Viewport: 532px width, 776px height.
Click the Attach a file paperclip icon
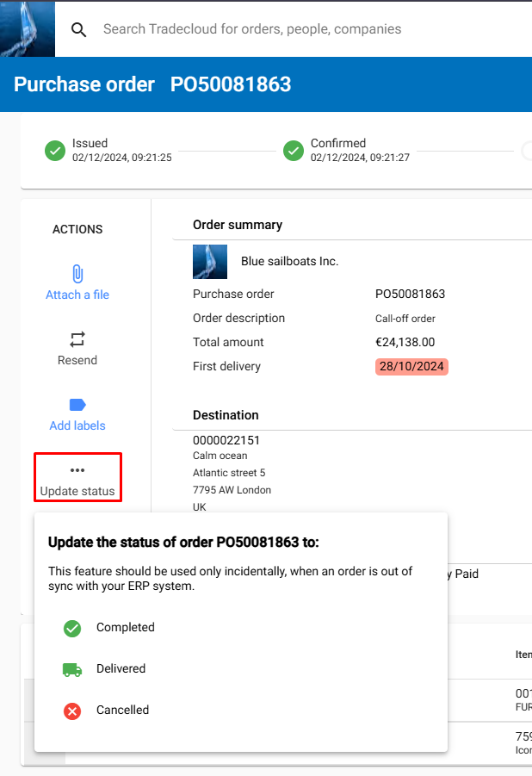pos(77,274)
